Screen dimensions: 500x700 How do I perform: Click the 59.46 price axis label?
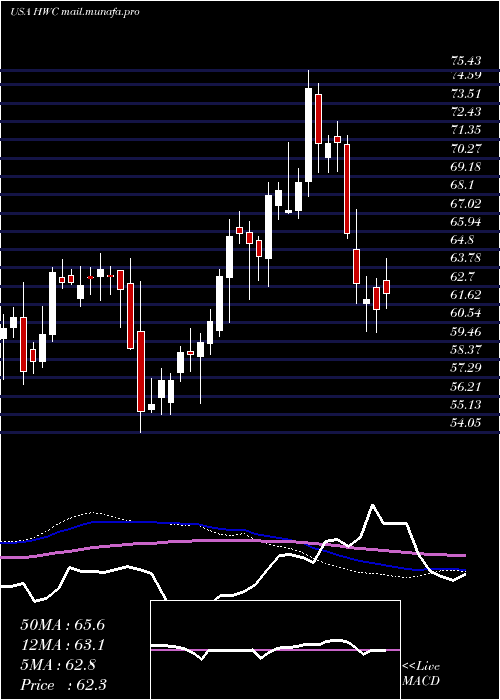point(466,331)
